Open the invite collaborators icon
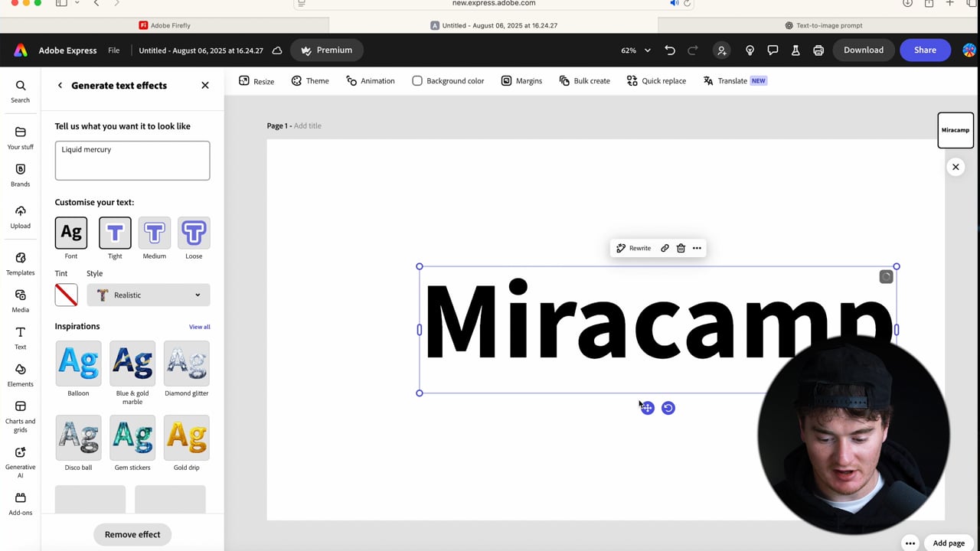 coord(721,51)
